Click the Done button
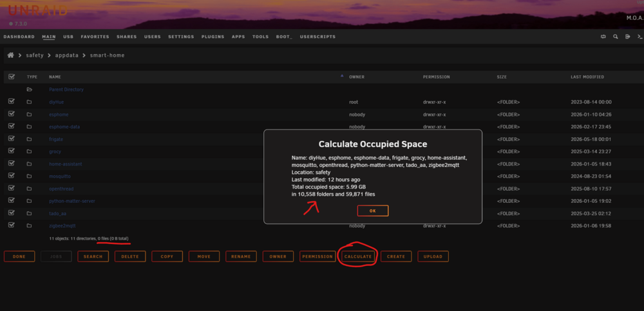The width and height of the screenshot is (644, 311). (19, 256)
